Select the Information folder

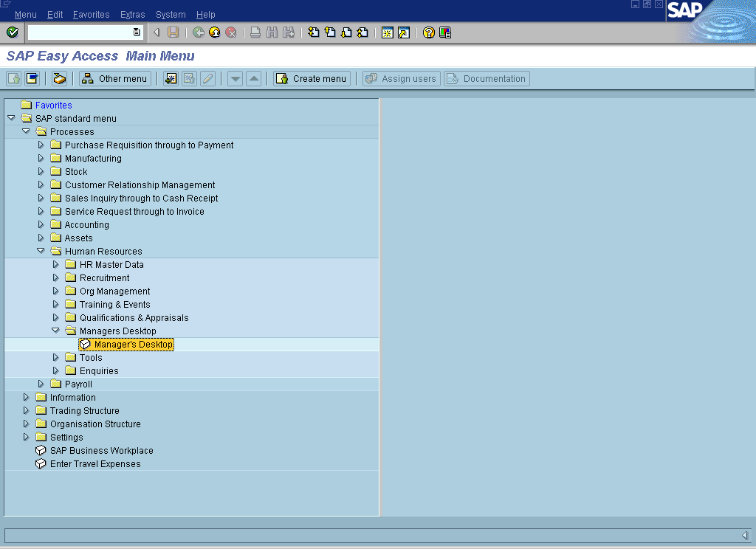[x=73, y=397]
